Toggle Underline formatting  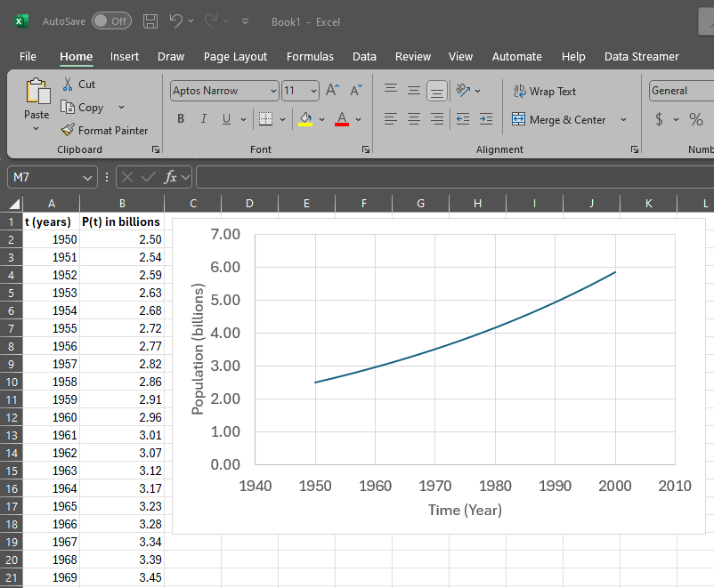(226, 119)
